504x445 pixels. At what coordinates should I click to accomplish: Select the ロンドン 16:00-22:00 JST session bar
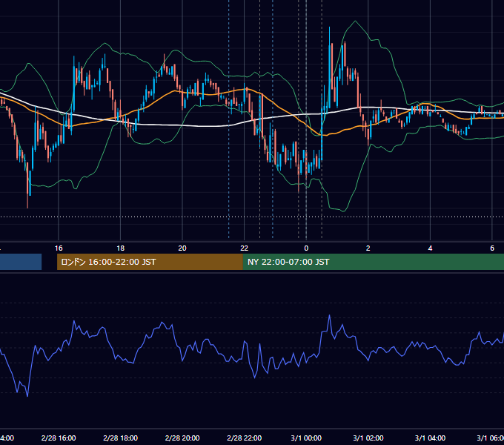tap(150, 262)
